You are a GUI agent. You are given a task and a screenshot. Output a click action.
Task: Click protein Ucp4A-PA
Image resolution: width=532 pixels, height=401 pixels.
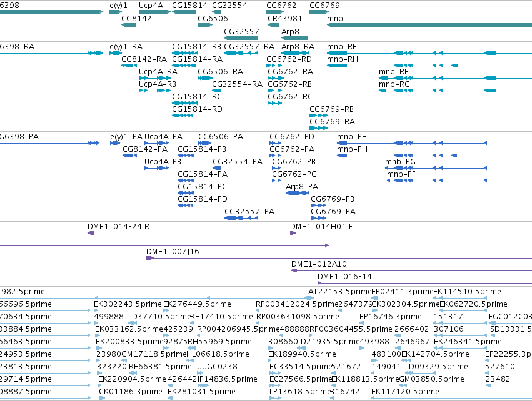[x=164, y=137]
